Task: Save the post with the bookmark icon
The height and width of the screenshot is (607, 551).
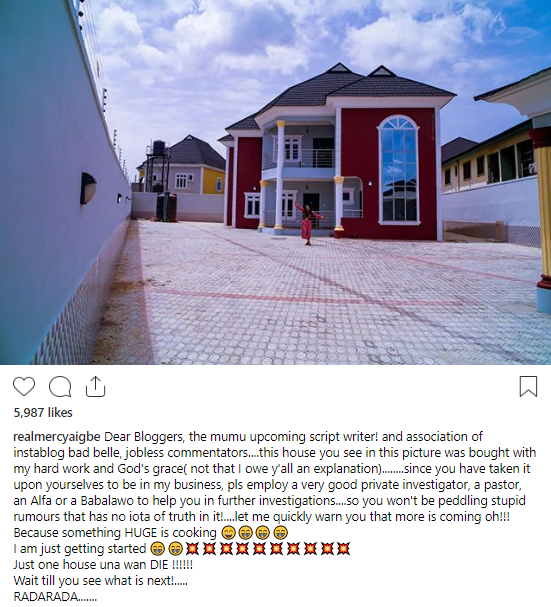Action: [x=528, y=386]
